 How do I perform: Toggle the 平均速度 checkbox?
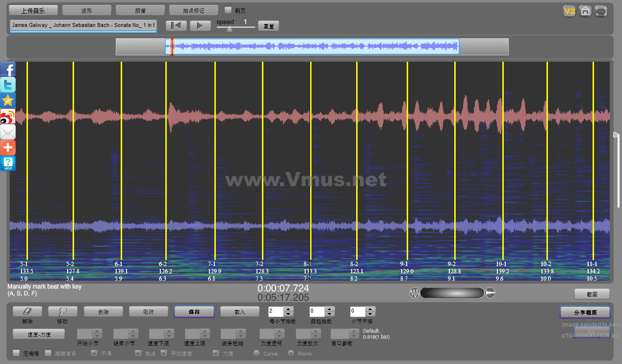[x=164, y=353]
